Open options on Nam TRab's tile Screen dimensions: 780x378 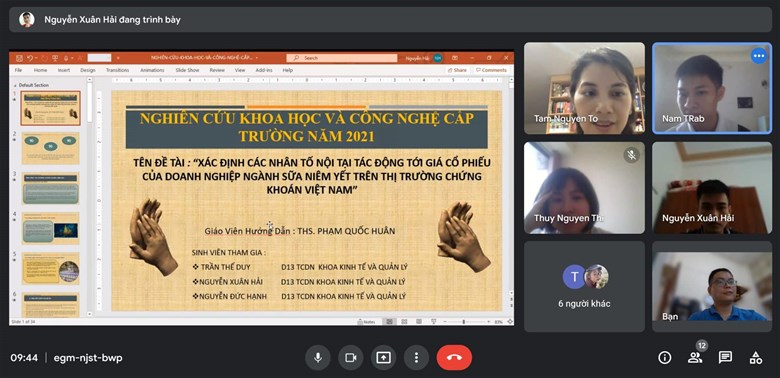tap(759, 56)
